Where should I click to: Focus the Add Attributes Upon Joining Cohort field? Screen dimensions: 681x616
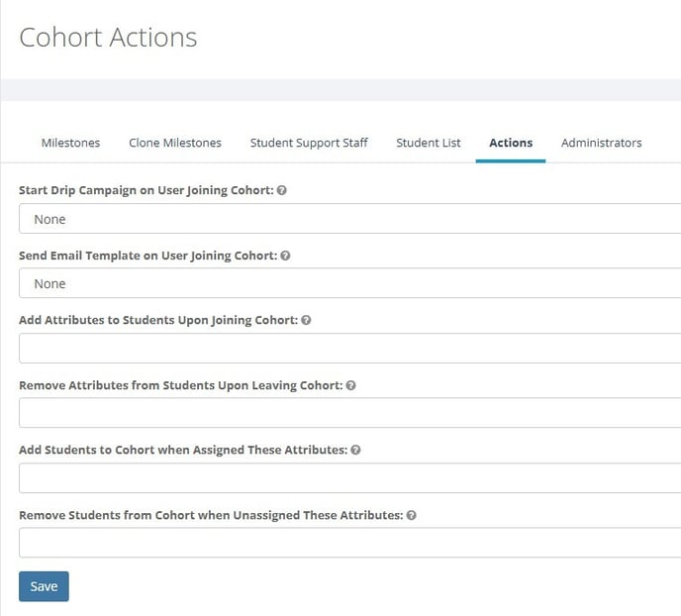[349, 349]
